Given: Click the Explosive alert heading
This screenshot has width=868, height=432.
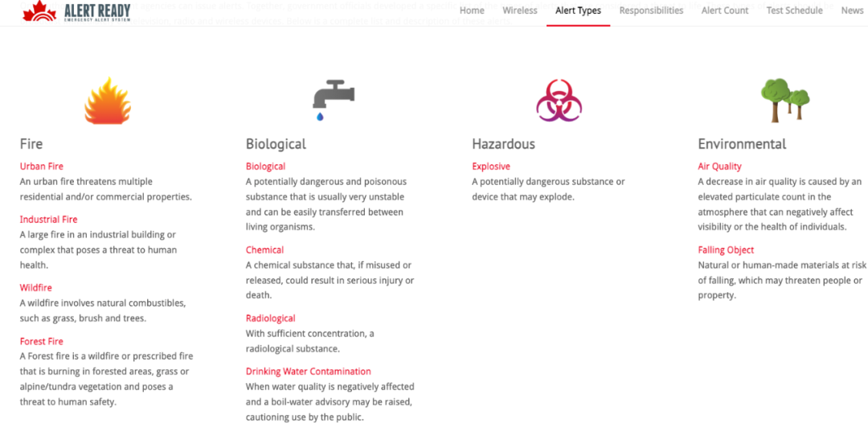Looking at the screenshot, I should [x=491, y=167].
